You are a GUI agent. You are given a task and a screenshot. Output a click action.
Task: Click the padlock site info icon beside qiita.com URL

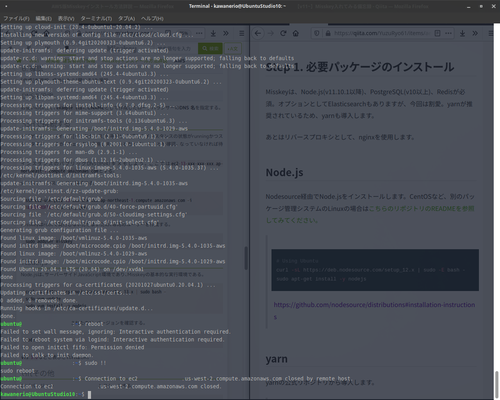click(328, 33)
